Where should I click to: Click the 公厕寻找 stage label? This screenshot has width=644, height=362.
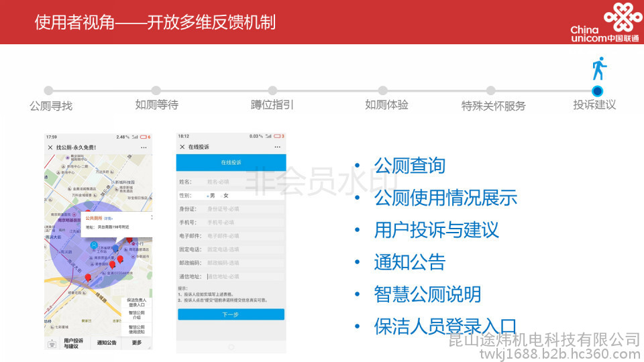(51, 106)
